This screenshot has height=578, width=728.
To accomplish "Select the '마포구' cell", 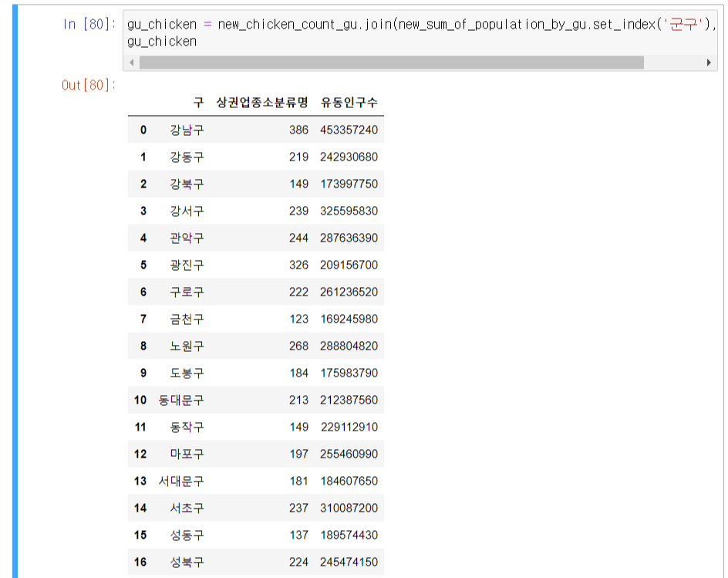I will pos(187,454).
